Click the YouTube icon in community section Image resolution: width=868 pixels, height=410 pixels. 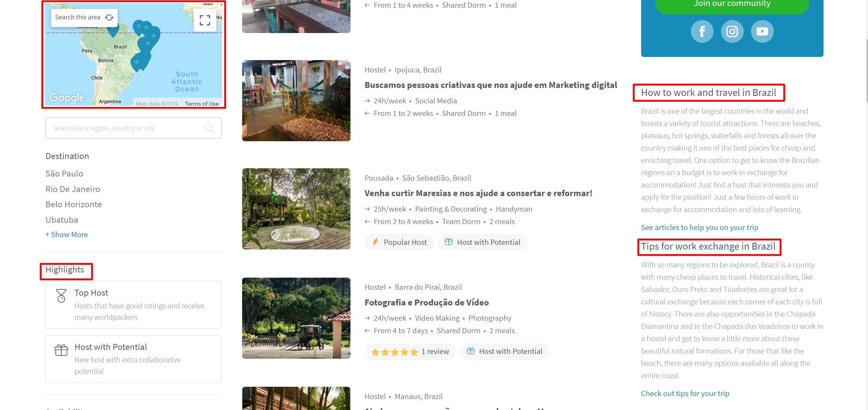(763, 31)
